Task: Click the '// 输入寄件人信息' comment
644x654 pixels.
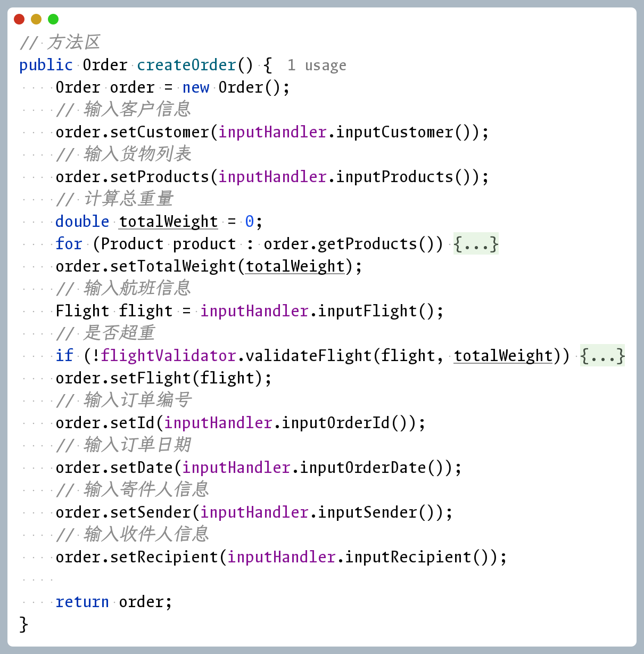Action: [133, 489]
